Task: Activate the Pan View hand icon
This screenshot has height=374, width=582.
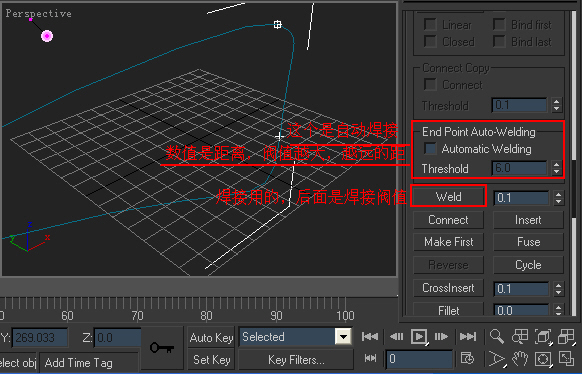Action: point(520,359)
